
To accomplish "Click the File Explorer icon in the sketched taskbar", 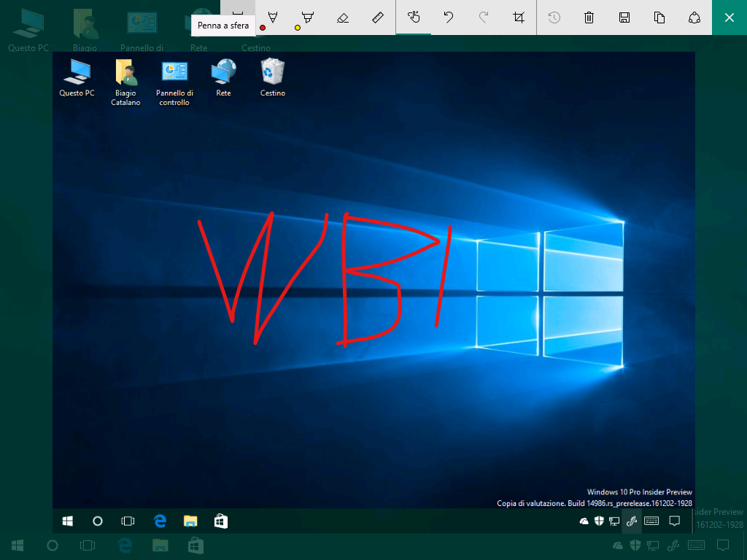I will [190, 521].
